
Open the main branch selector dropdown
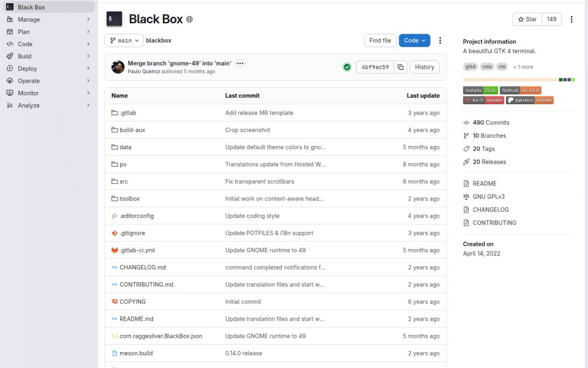pyautogui.click(x=124, y=40)
